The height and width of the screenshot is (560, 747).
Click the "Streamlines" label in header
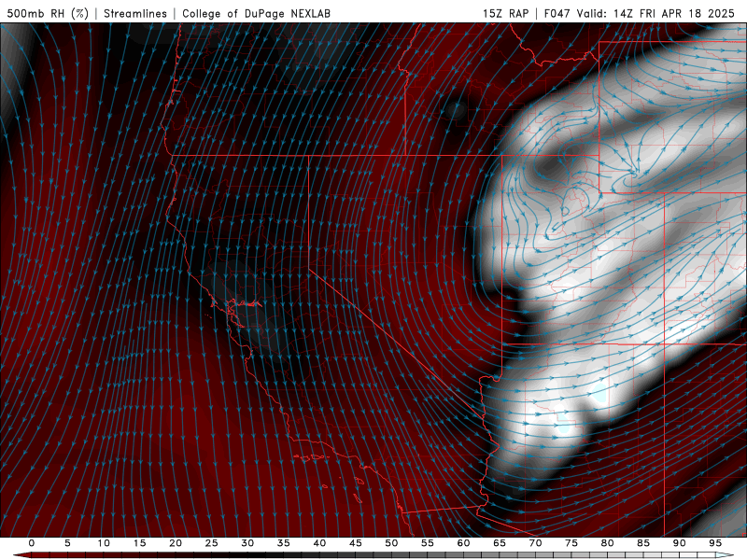coord(135,14)
